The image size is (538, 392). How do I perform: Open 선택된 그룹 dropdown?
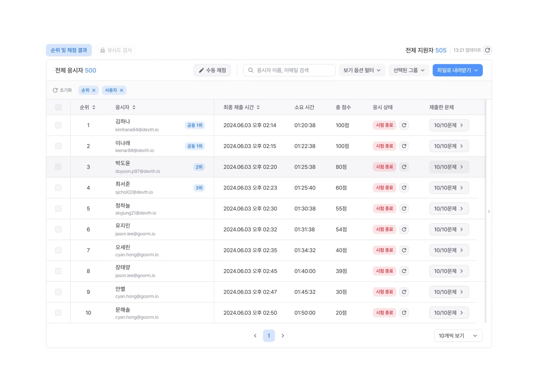(409, 70)
